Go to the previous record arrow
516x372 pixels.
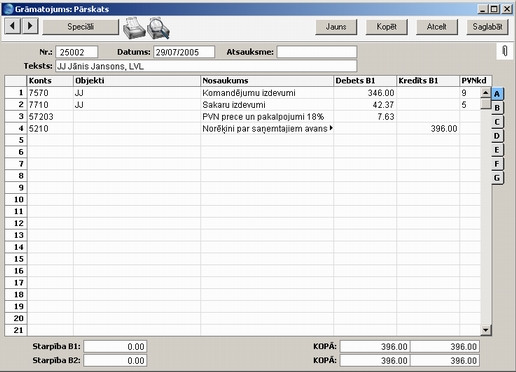[x=12, y=26]
